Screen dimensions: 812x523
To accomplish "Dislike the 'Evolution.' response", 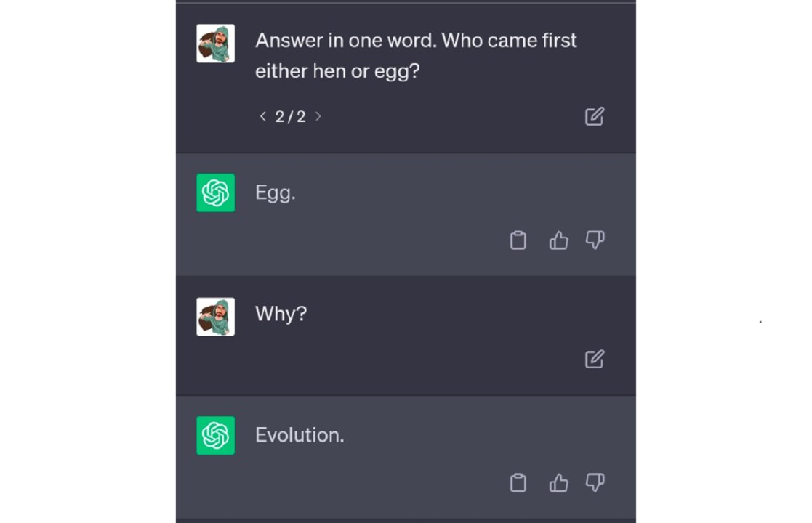I will point(595,483).
